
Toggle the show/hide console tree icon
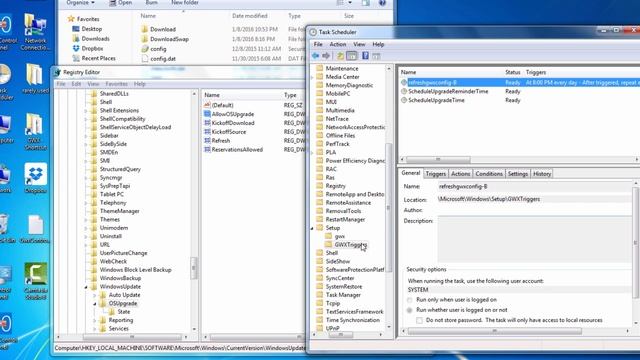pos(351,56)
